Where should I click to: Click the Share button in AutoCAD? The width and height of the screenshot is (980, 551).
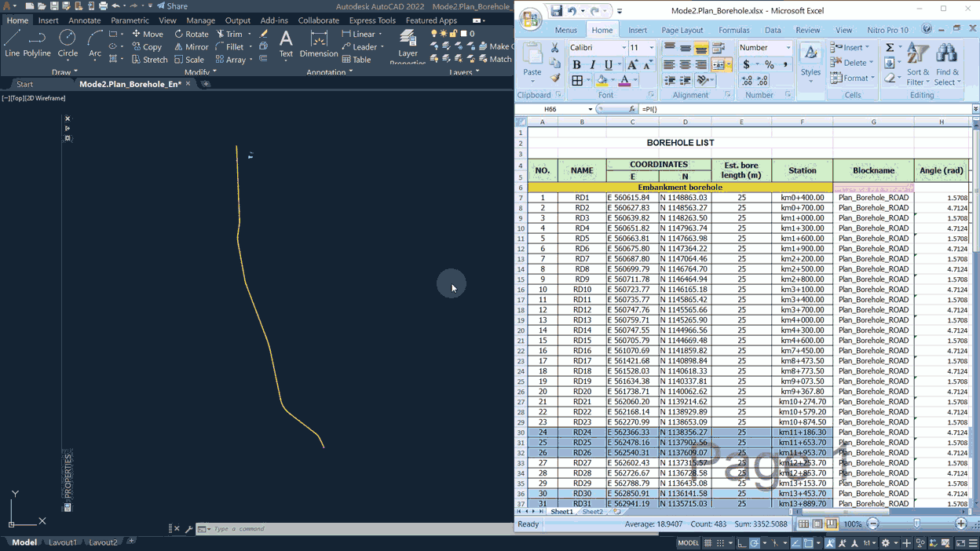point(172,6)
